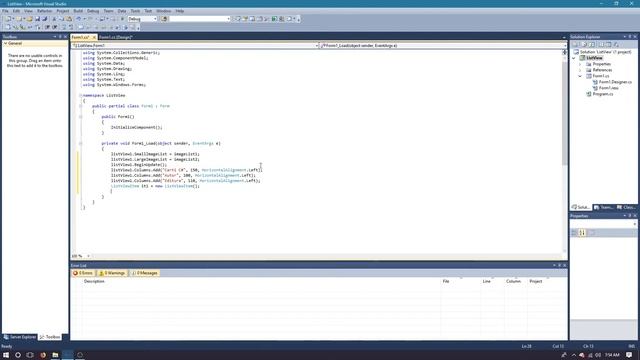Select the Solution 'ListView' node
Image resolution: width=640 pixels, height=360 pixels.
pos(602,52)
